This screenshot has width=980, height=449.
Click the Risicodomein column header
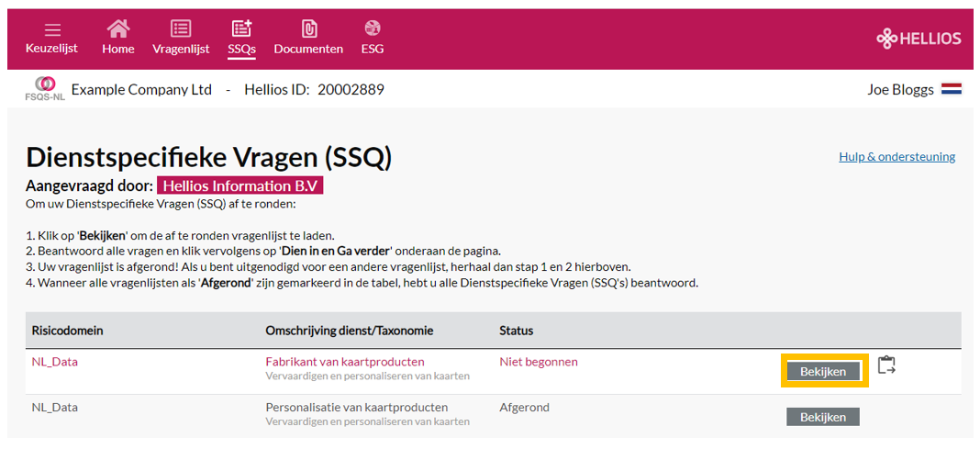(x=68, y=331)
